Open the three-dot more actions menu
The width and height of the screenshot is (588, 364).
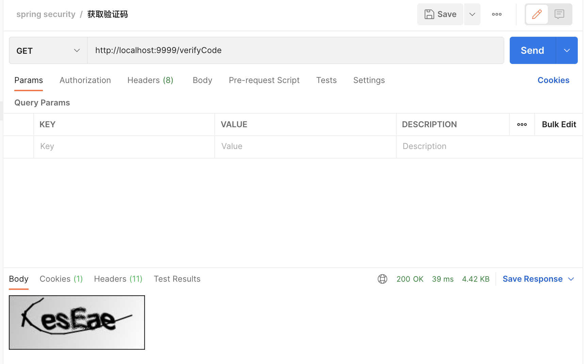(x=496, y=14)
